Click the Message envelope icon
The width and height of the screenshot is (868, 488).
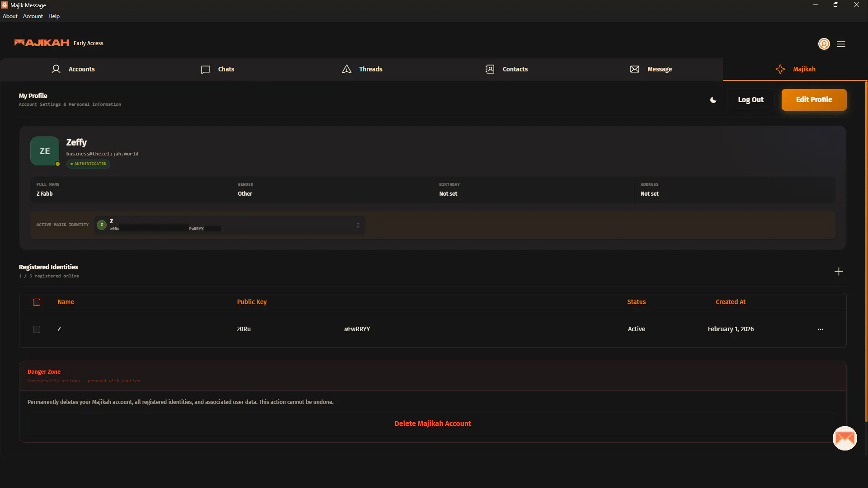(x=634, y=69)
